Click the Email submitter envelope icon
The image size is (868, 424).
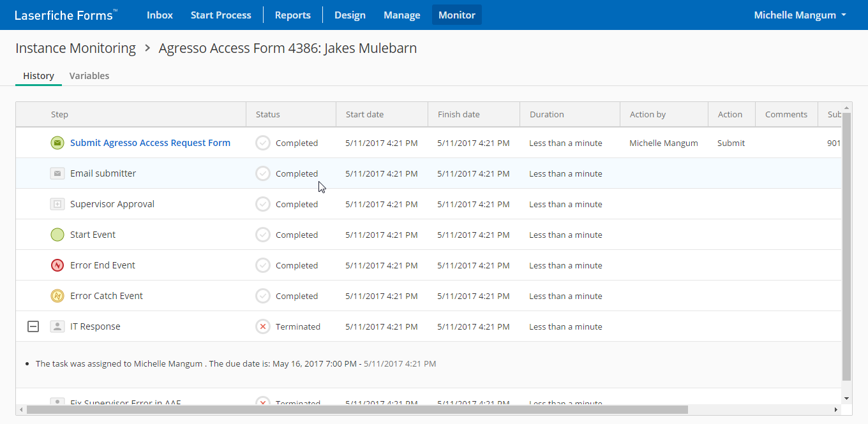click(x=57, y=173)
